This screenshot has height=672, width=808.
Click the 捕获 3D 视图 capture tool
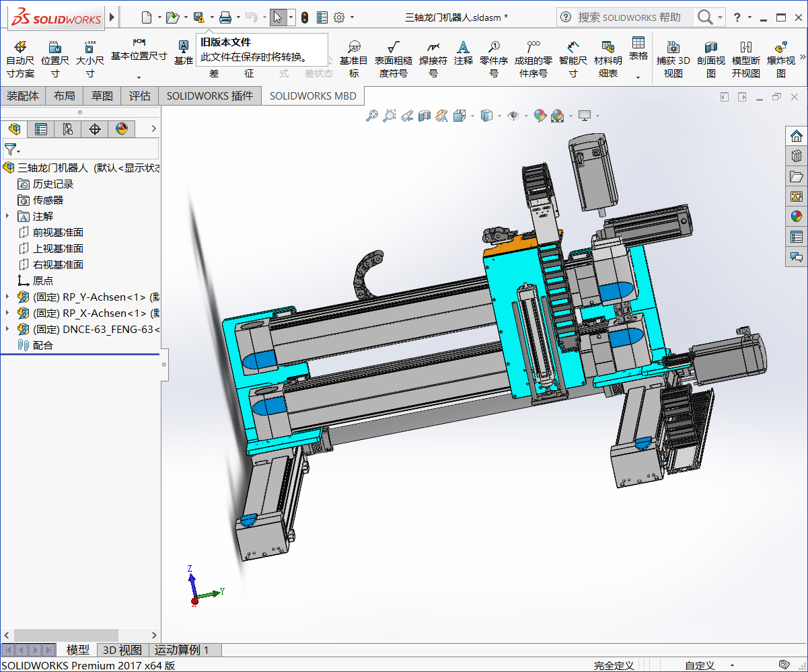pos(673,59)
